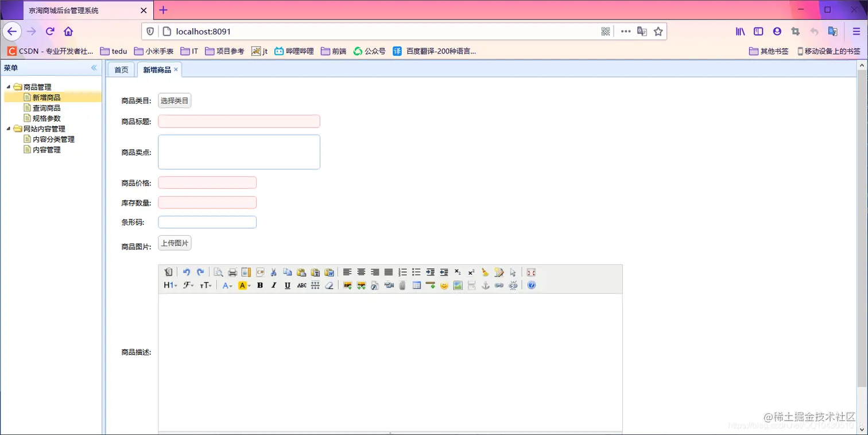The height and width of the screenshot is (435, 868).
Task: Redo the edit in the editor
Action: point(200,272)
